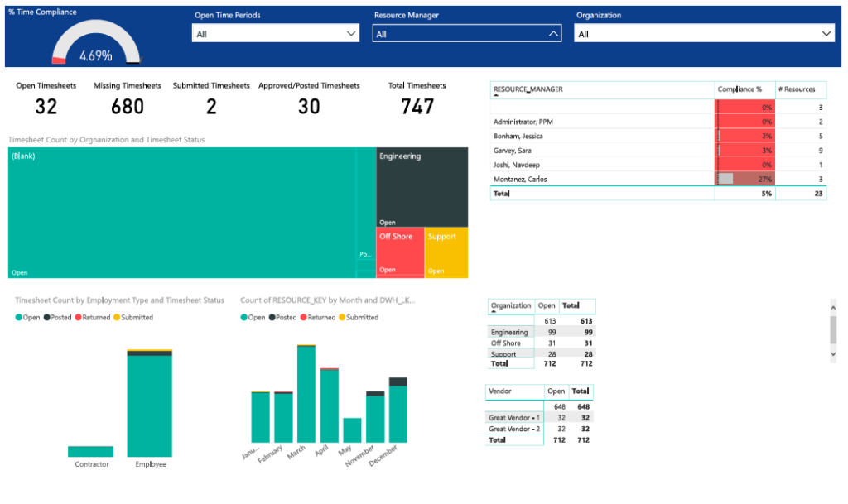The height and width of the screenshot is (504, 848).
Task: Click the Returned legend dot in Employment Type chart
Action: (77, 317)
